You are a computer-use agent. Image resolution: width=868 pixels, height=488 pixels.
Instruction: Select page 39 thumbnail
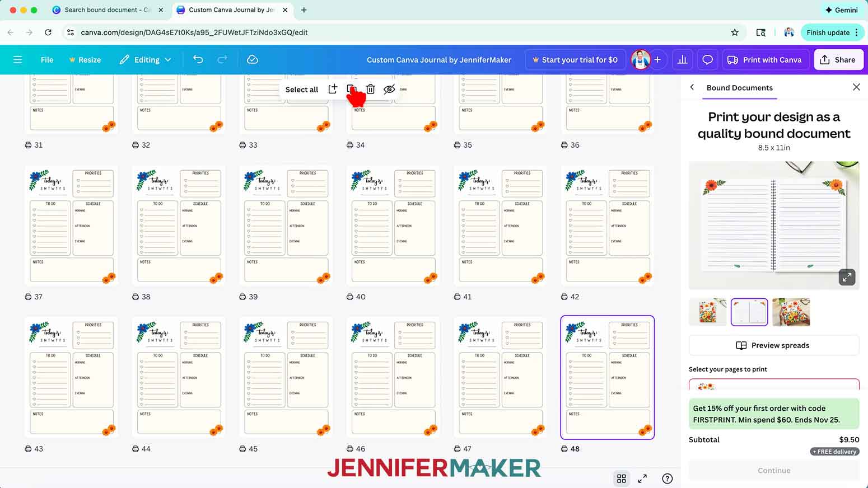coord(286,226)
